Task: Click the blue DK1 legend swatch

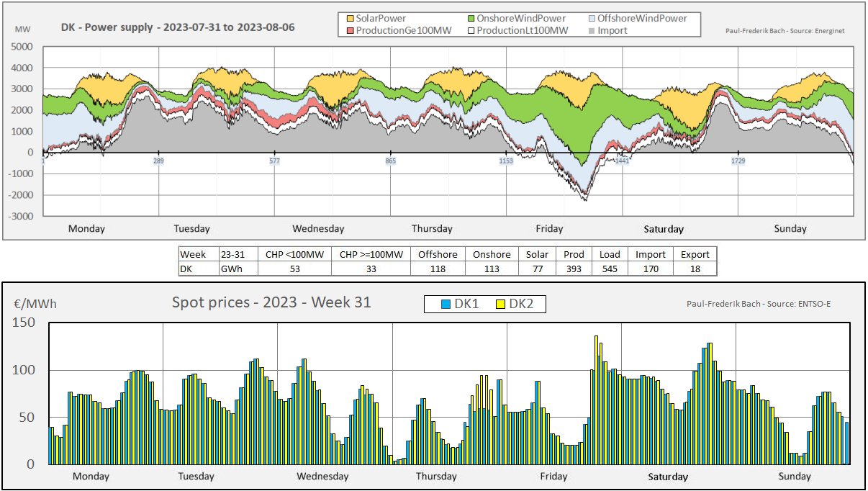Action: (x=446, y=305)
